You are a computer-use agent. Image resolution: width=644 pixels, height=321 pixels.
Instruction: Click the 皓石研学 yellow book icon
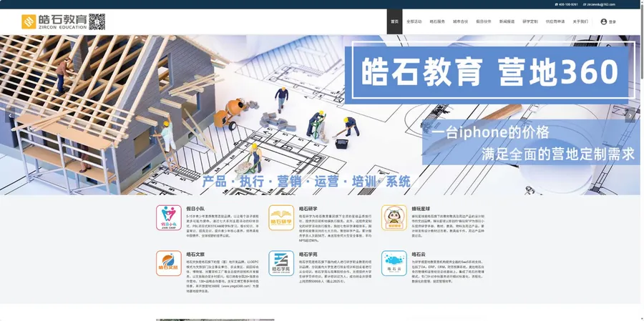click(x=281, y=217)
